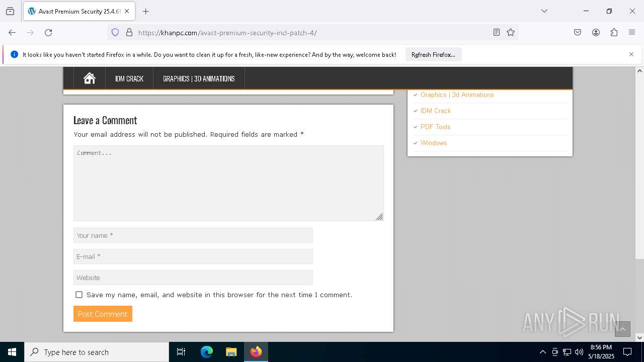The width and height of the screenshot is (644, 362).
Task: Open Save to Pocket icon
Action: click(578, 32)
